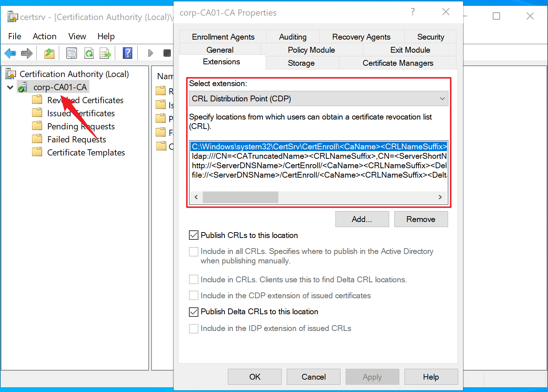Viewport: 548px width, 392px height.
Task: Open the Select extension dropdown
Action: tap(319, 98)
